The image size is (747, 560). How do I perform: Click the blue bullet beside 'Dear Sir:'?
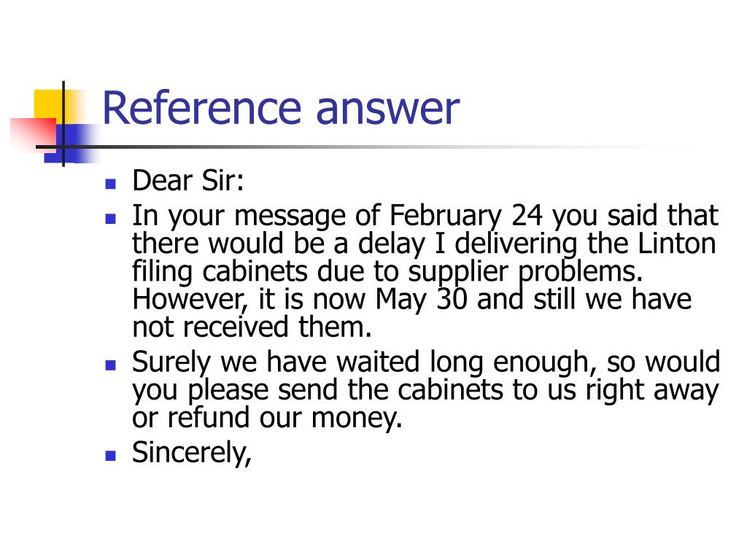111,184
